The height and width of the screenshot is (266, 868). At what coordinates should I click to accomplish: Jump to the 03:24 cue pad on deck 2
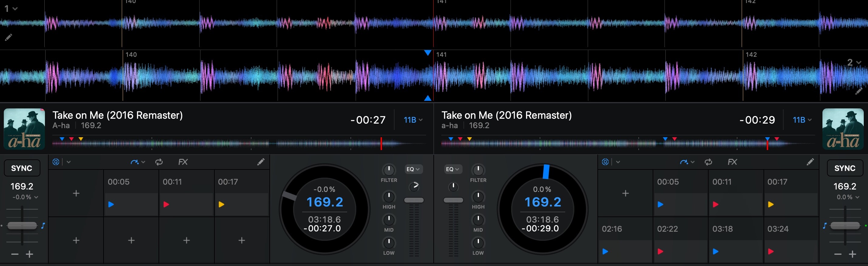pos(791,240)
